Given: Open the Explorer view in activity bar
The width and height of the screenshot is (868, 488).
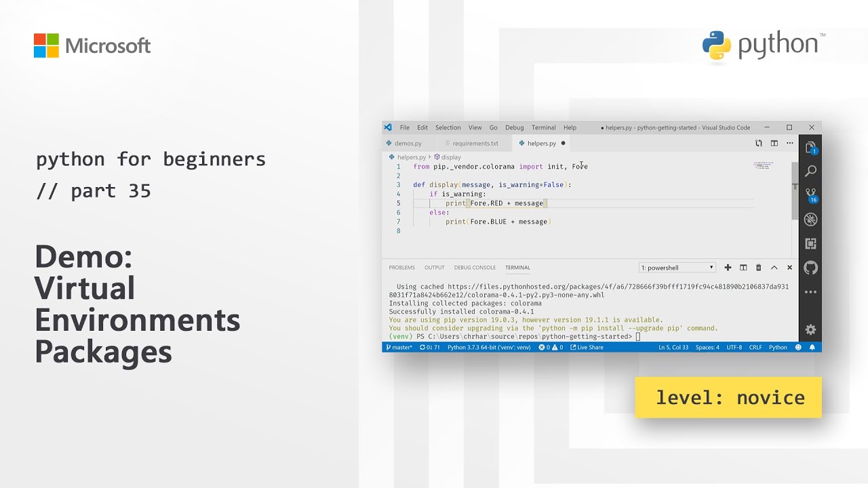Looking at the screenshot, I should coord(810,147).
